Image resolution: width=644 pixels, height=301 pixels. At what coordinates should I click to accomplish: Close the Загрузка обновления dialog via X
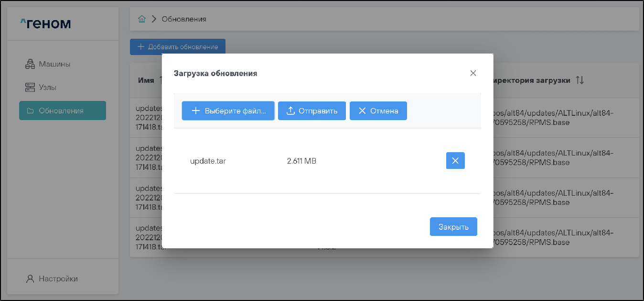[x=473, y=73]
